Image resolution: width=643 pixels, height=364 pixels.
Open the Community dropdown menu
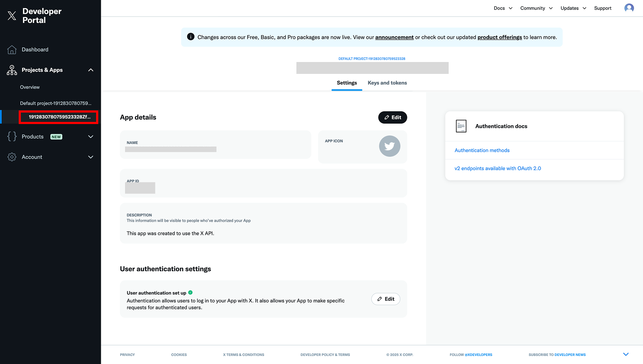(x=536, y=8)
